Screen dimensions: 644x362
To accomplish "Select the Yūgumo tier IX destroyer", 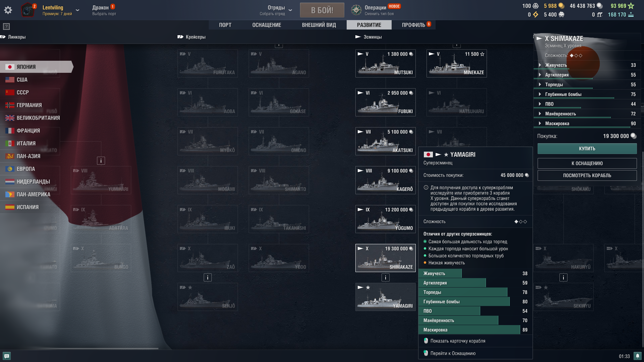I will coord(386,219).
